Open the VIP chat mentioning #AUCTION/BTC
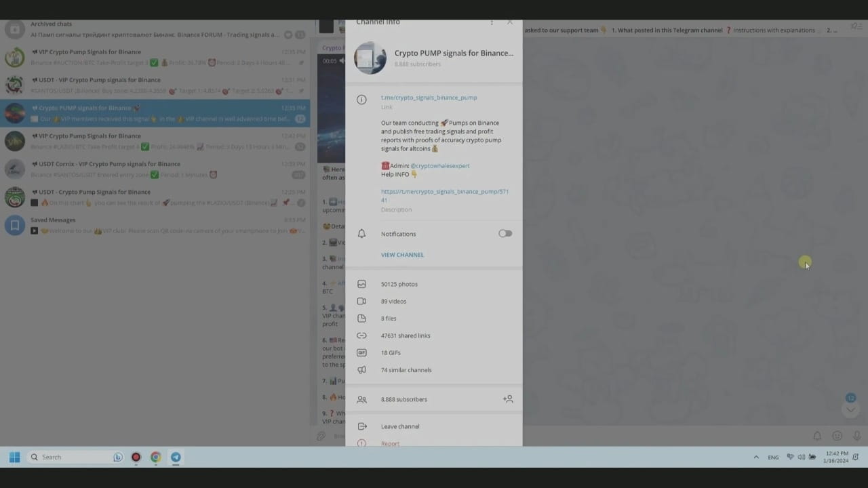This screenshot has width=868, height=488. click(155, 58)
